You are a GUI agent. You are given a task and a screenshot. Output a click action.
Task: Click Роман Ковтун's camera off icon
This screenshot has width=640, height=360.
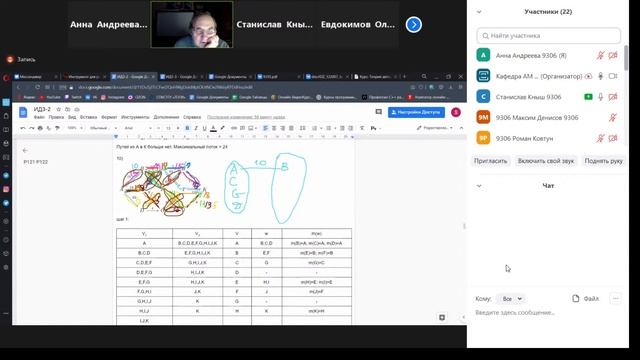613,138
